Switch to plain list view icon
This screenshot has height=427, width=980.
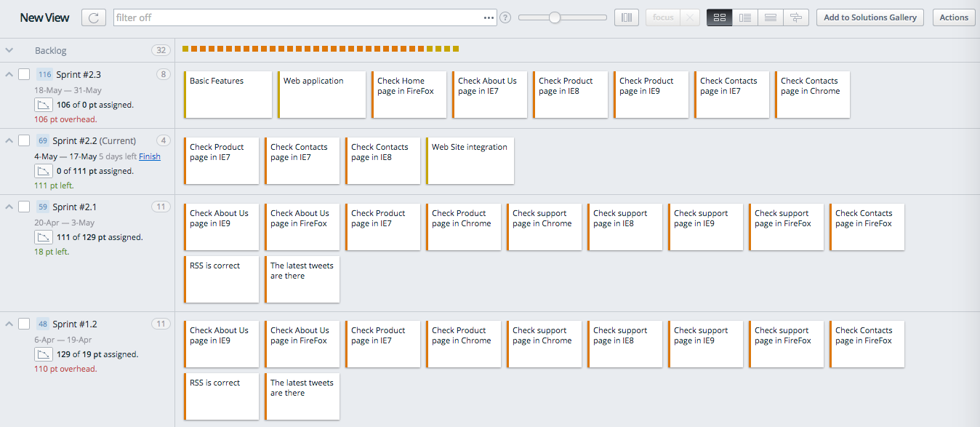point(771,17)
